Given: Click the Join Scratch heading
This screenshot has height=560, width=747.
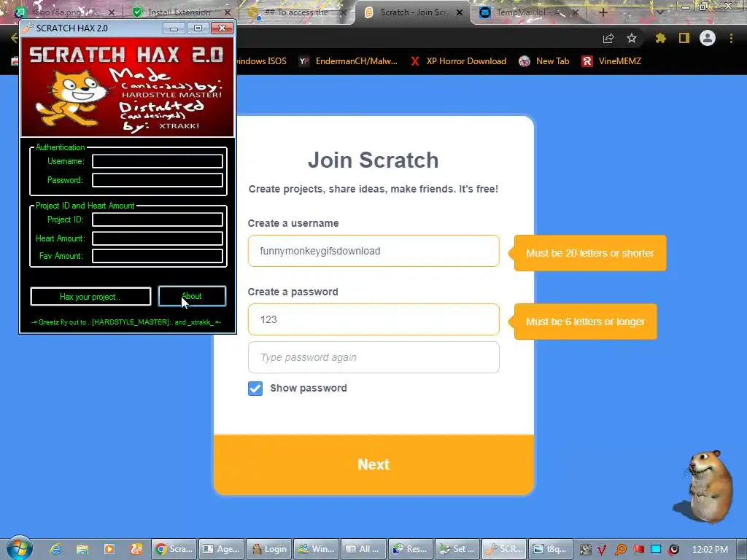Looking at the screenshot, I should click(x=373, y=160).
